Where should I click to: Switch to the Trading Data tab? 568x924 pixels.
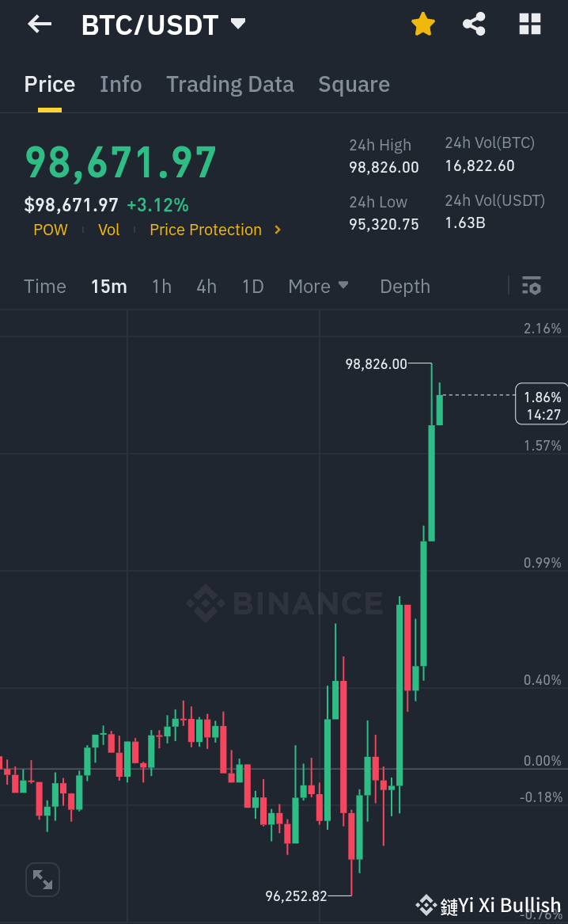(229, 84)
